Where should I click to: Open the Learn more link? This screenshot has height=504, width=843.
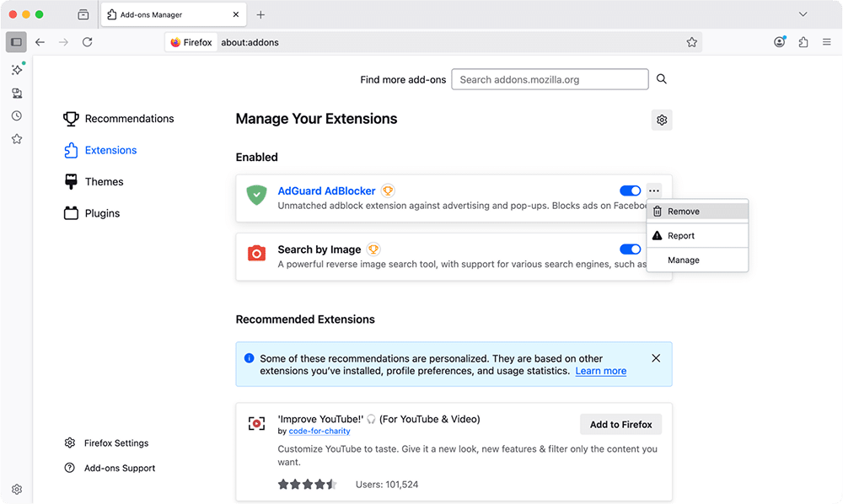pyautogui.click(x=600, y=371)
